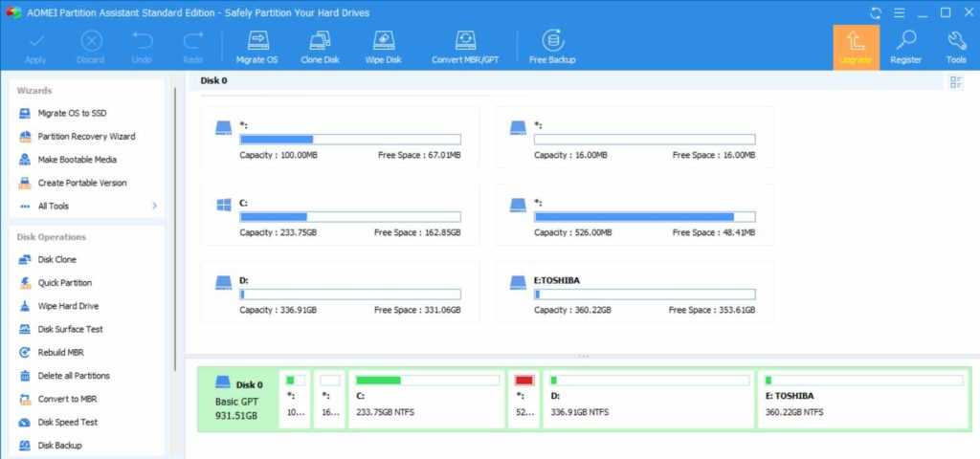Open the Clone Disk tool

tap(320, 47)
